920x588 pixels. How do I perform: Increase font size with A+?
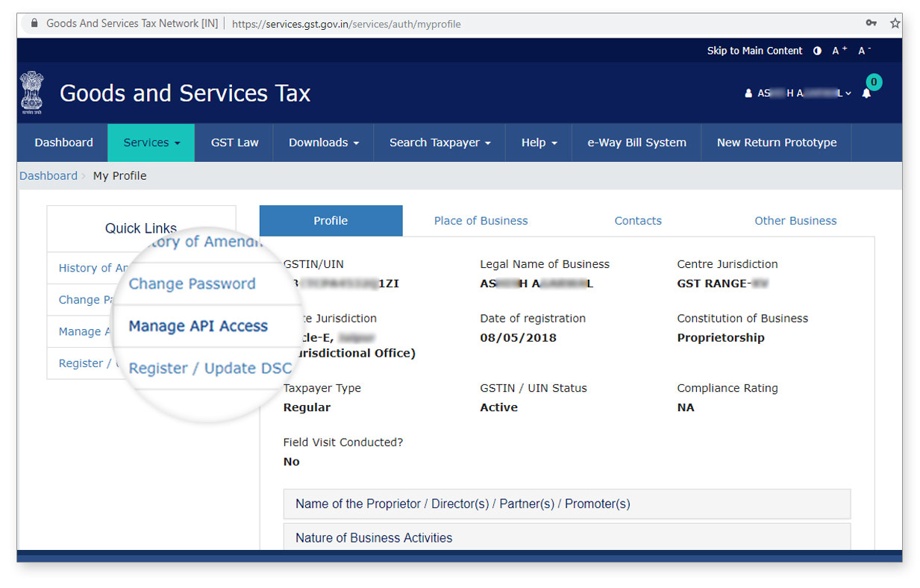click(839, 51)
